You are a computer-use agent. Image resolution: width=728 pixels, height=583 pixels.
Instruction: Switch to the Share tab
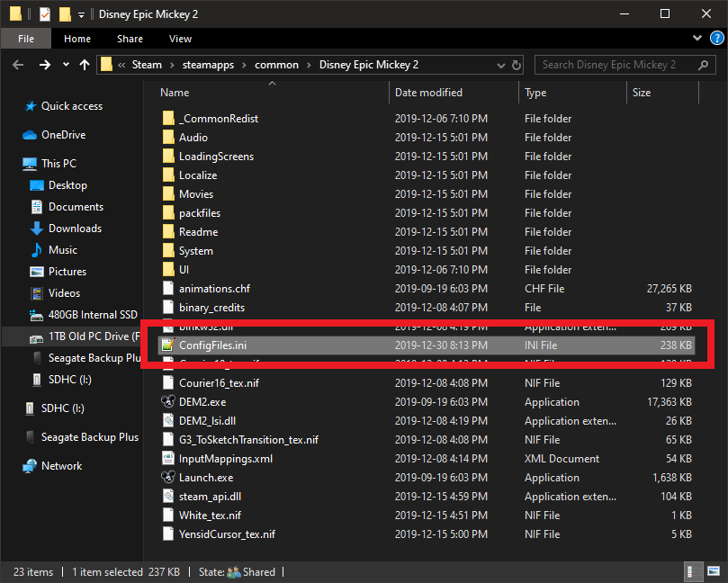coord(130,39)
